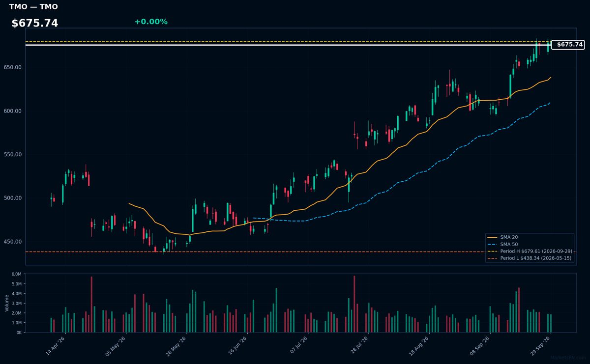This screenshot has height=364, width=590.
Task: Click the +0.00% change percentage
Action: click(x=151, y=22)
